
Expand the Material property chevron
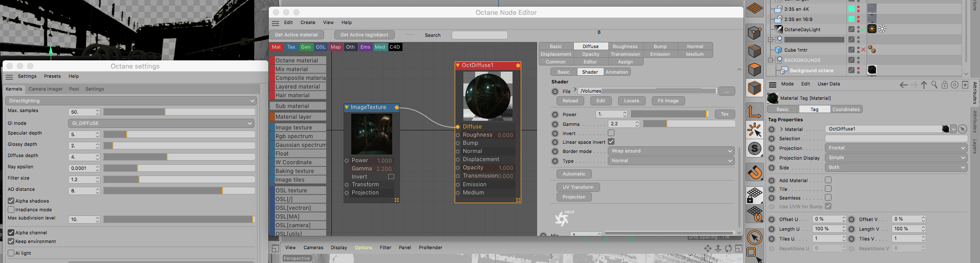[781, 129]
